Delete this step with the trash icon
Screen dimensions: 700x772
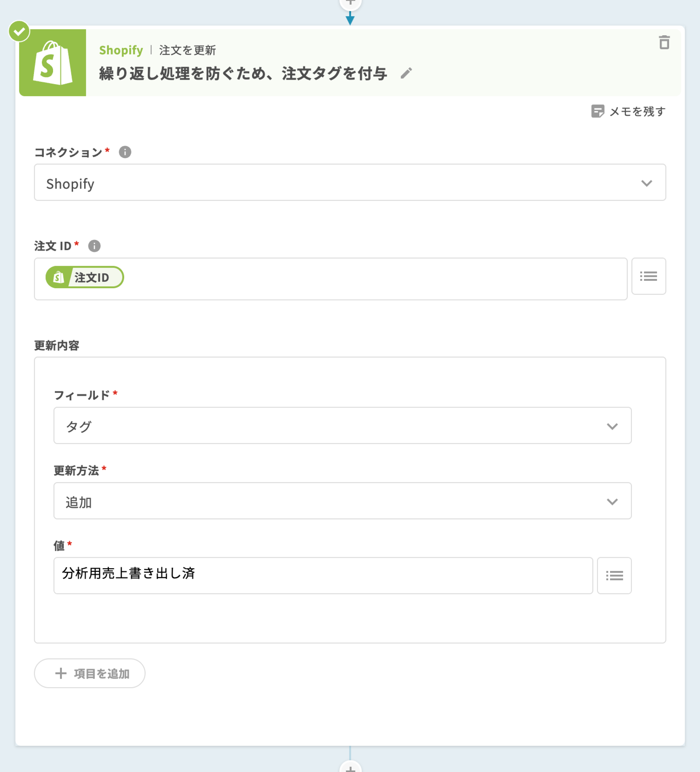coord(664,42)
